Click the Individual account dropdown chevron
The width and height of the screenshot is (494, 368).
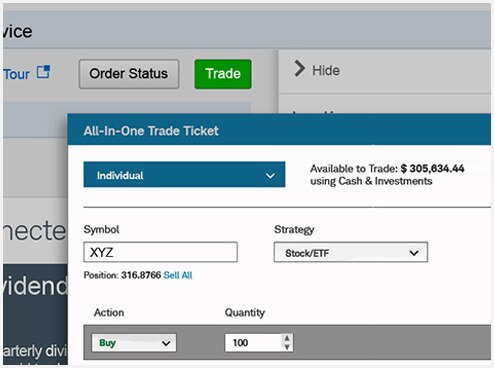(x=270, y=175)
